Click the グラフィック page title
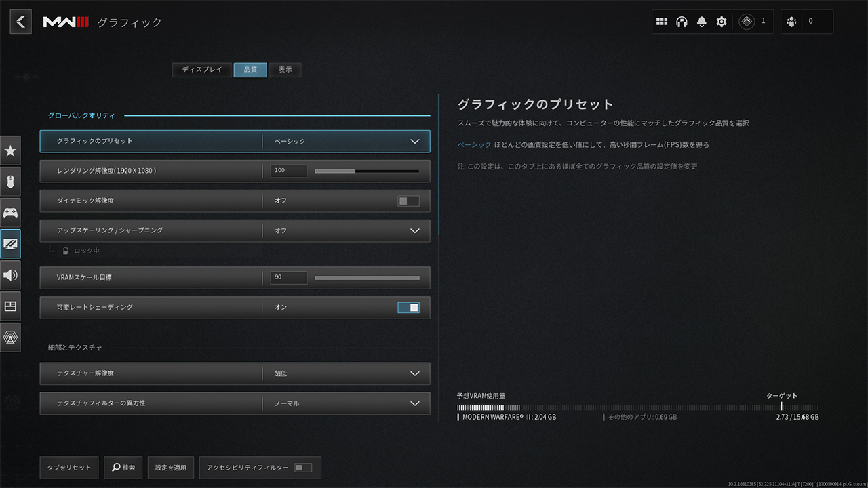This screenshot has height=488, width=868. coord(130,22)
